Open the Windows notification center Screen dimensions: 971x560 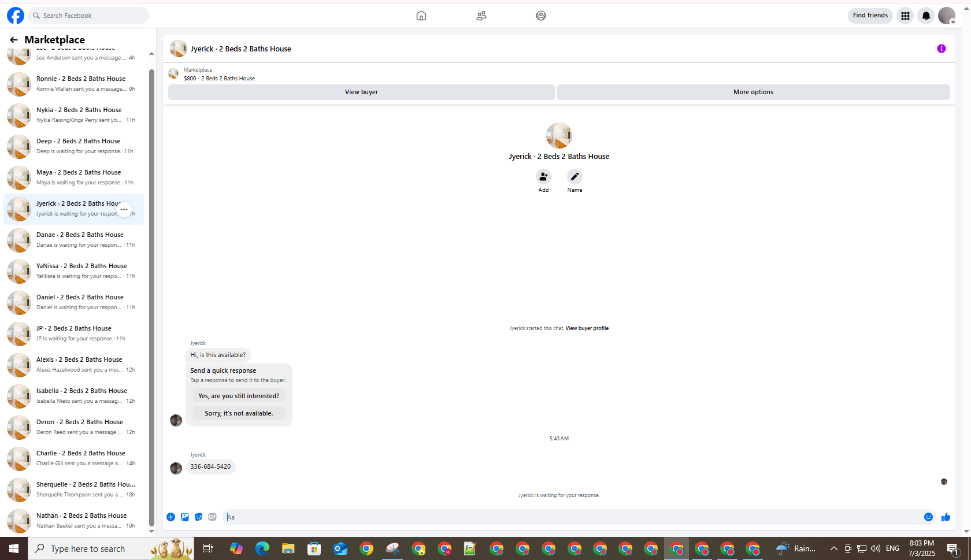pyautogui.click(x=953, y=548)
